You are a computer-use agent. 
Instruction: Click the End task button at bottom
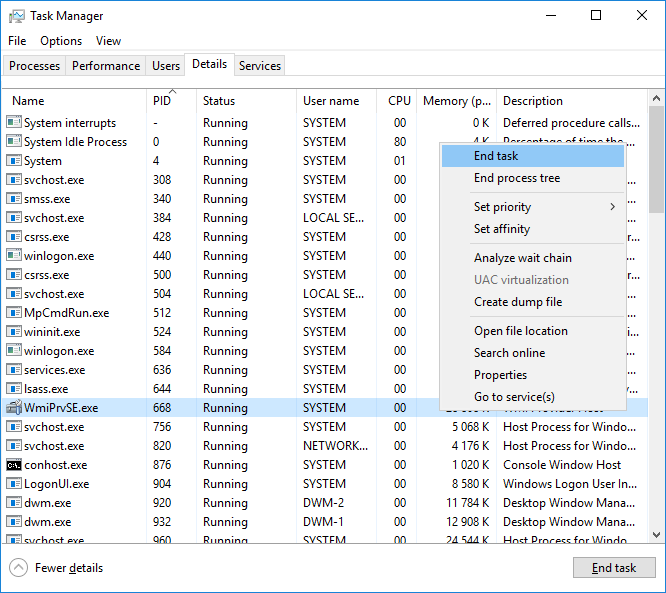pos(614,568)
